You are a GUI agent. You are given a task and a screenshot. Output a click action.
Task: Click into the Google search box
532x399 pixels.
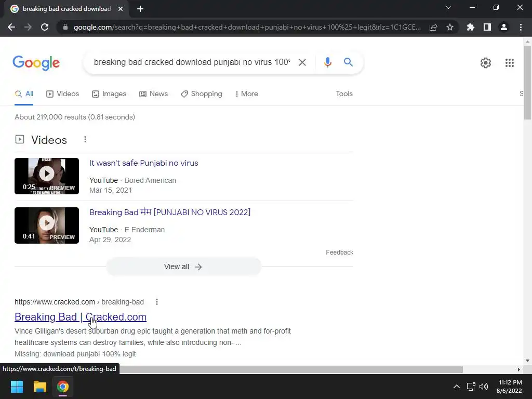tap(192, 62)
